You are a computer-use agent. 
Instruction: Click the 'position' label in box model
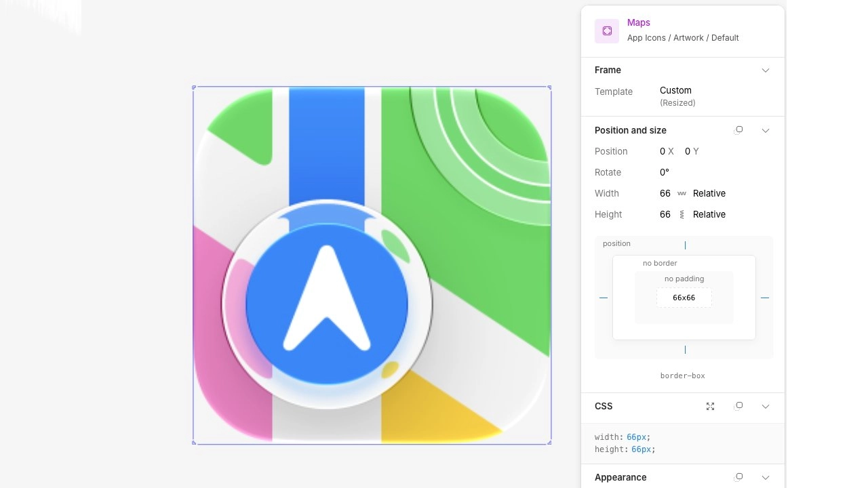[x=616, y=243]
